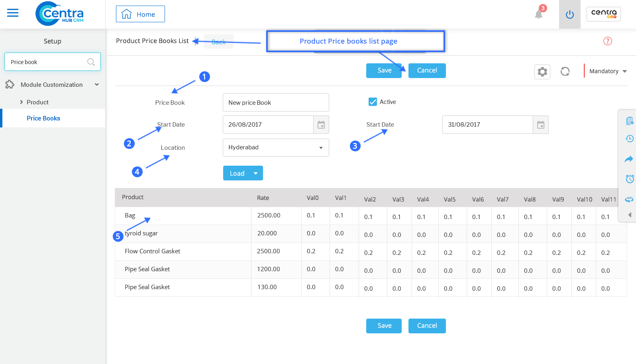Click the Home button
636x364 pixels.
[x=140, y=14]
